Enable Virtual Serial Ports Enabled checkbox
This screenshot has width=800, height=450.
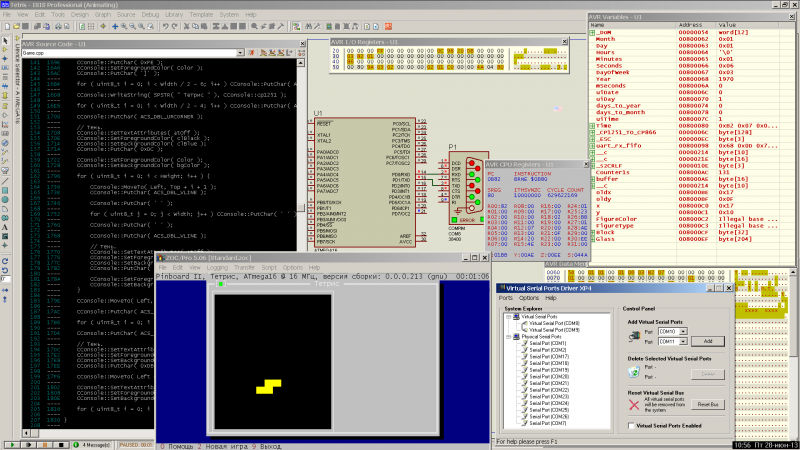tap(630, 425)
